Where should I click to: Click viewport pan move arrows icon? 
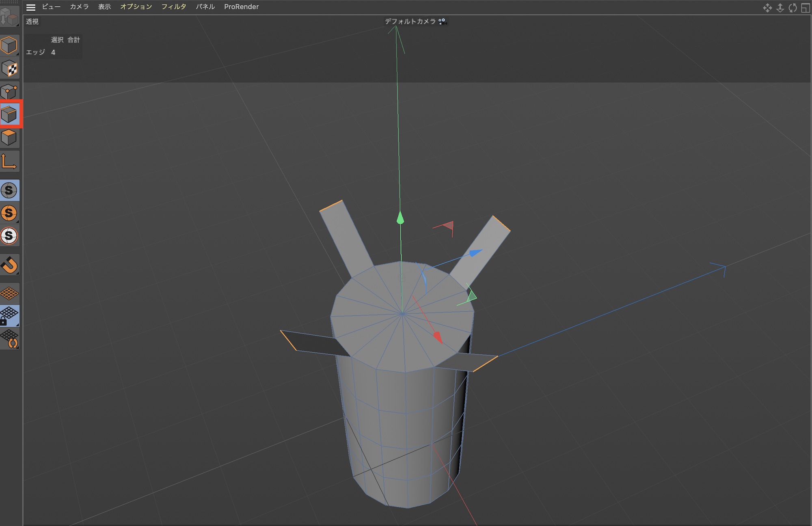click(x=767, y=8)
